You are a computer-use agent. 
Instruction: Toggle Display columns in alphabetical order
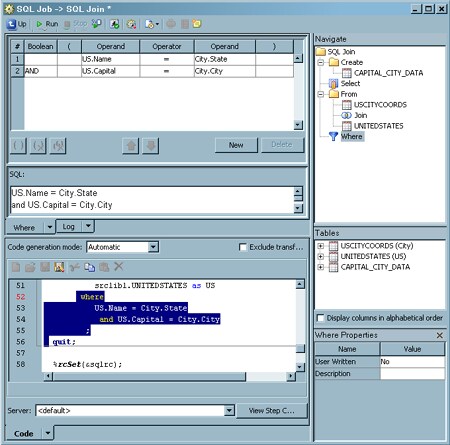pos(320,318)
